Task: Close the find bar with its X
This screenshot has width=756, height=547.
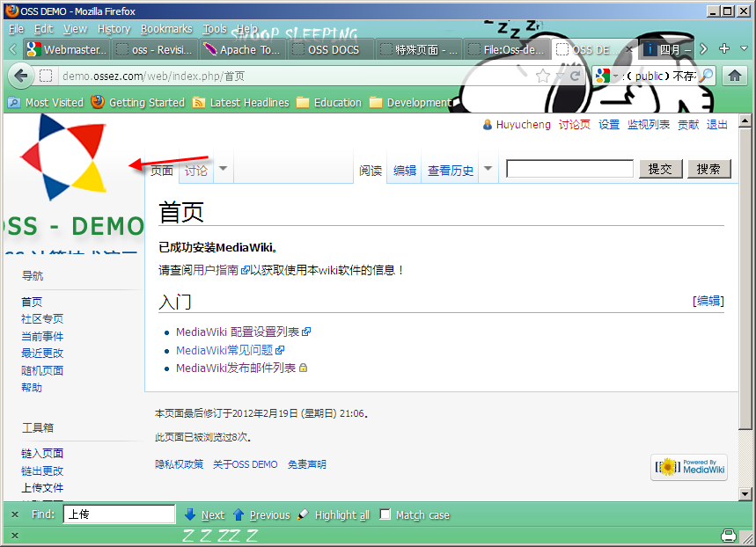Action: [15, 514]
